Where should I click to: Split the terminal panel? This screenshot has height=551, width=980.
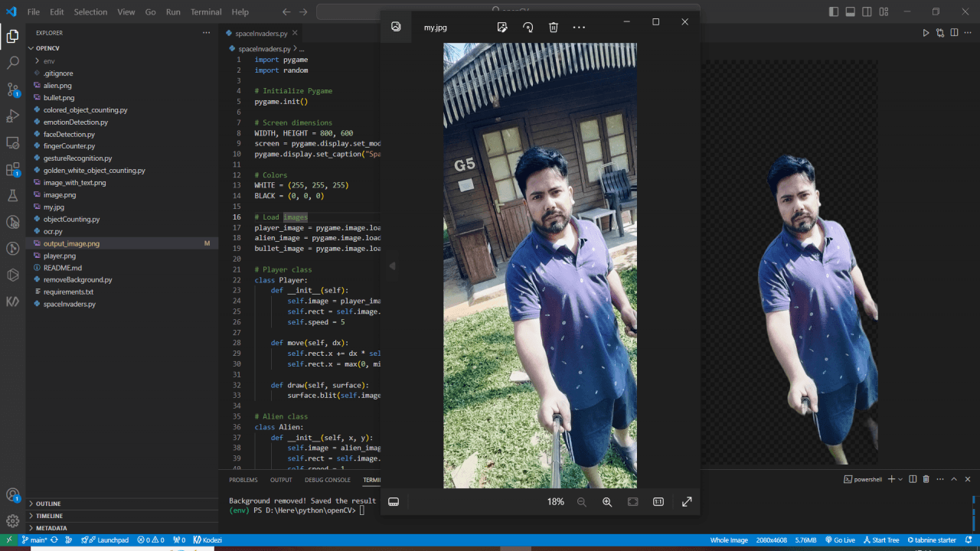(912, 479)
